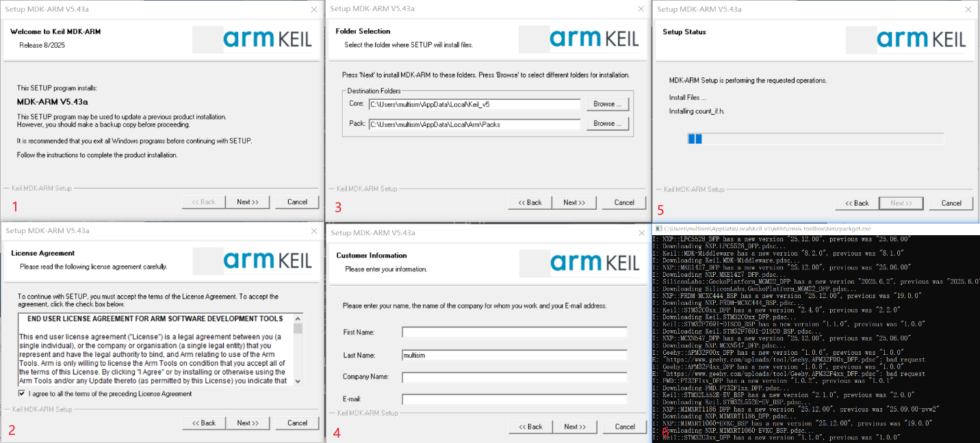Click the 'Release 8/2025' text
The image size is (980, 443).
42,45
